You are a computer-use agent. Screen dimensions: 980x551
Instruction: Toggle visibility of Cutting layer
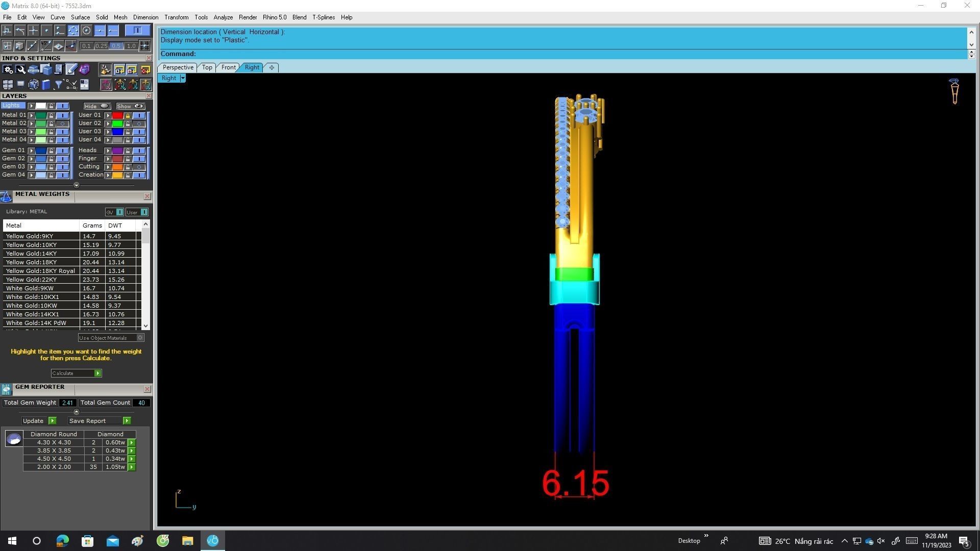[x=139, y=167]
